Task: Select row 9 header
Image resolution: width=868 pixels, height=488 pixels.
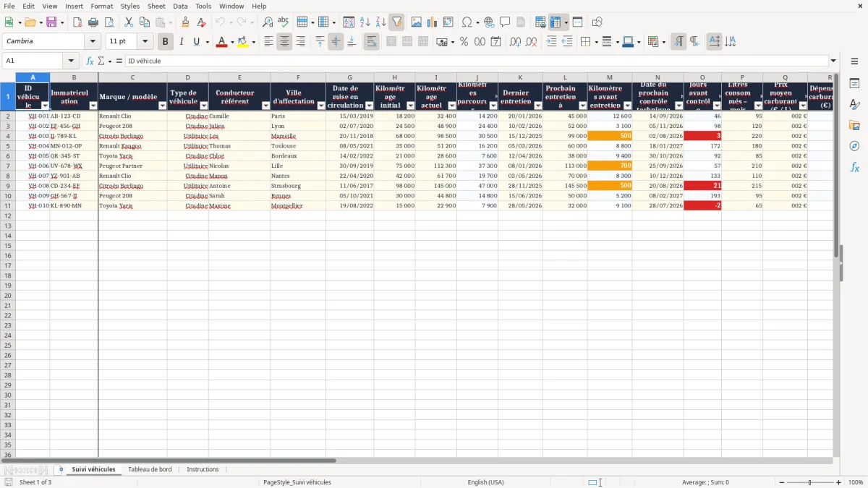Action: click(8, 186)
